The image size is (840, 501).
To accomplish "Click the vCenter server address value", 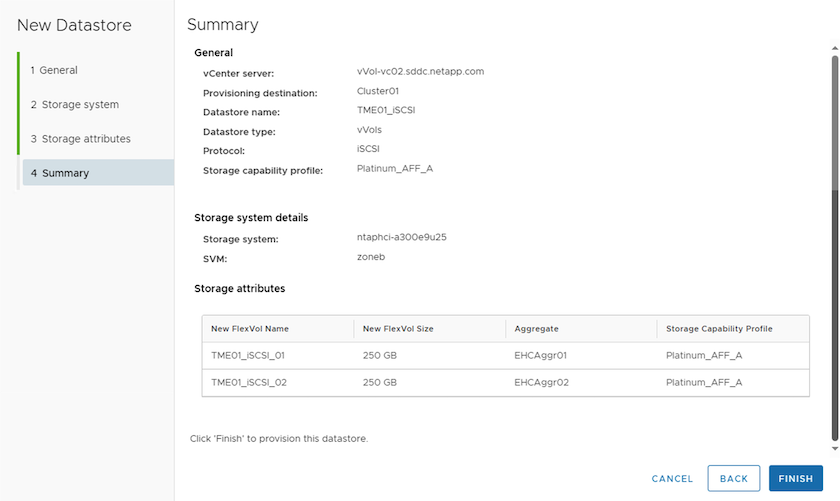I will pos(420,72).
